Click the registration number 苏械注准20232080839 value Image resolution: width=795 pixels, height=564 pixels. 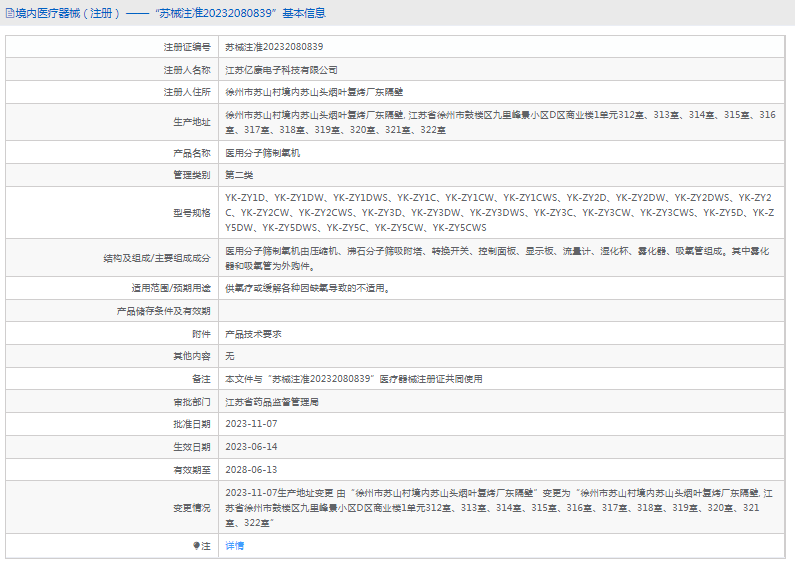click(274, 47)
